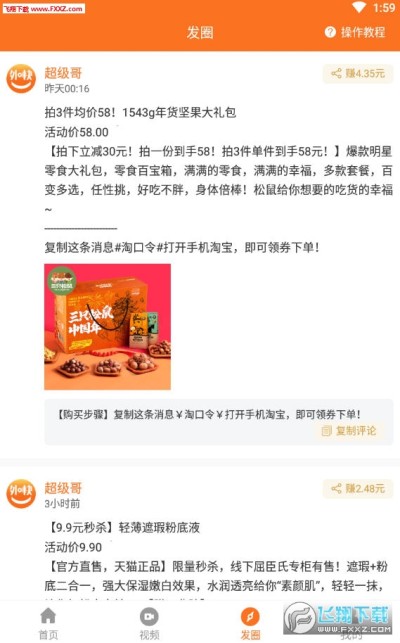Select the 视频 camera icon

pyautogui.click(x=149, y=616)
